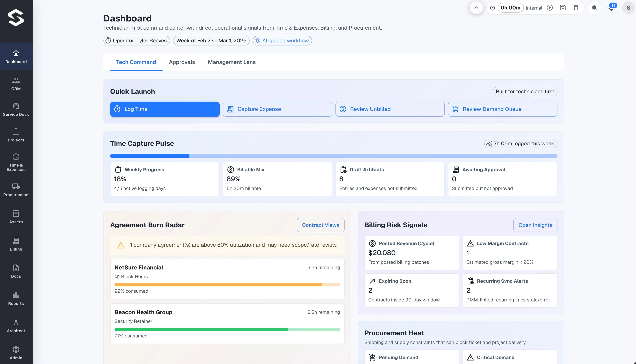
Task: Click the Internal timer type label
Action: pos(534,8)
